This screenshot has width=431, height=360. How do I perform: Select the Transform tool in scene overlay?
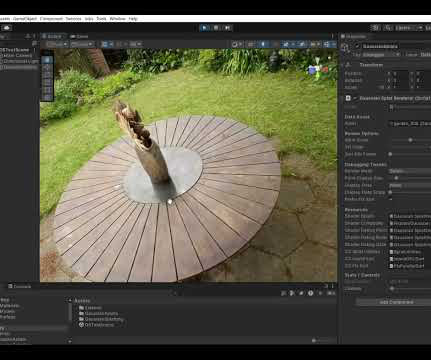[47, 97]
